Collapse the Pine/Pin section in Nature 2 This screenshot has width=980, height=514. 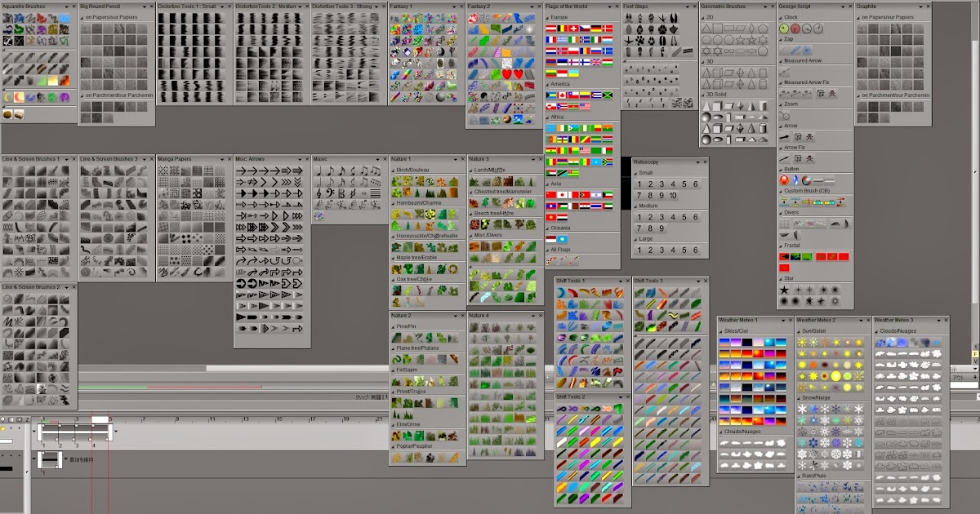(x=394, y=326)
